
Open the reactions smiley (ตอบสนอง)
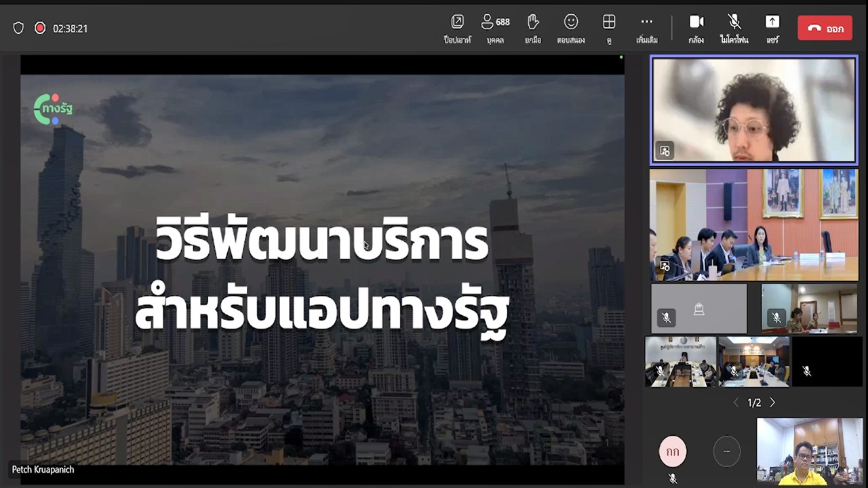(x=571, y=28)
